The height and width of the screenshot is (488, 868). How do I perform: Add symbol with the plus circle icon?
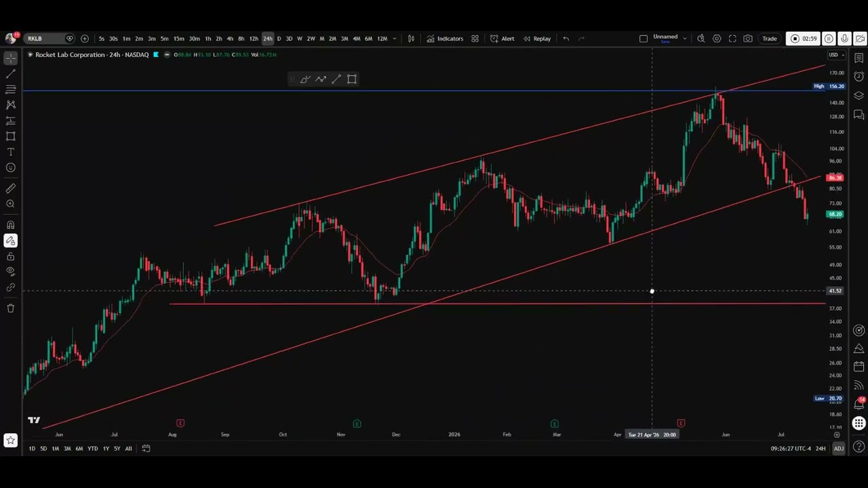pyautogui.click(x=84, y=39)
